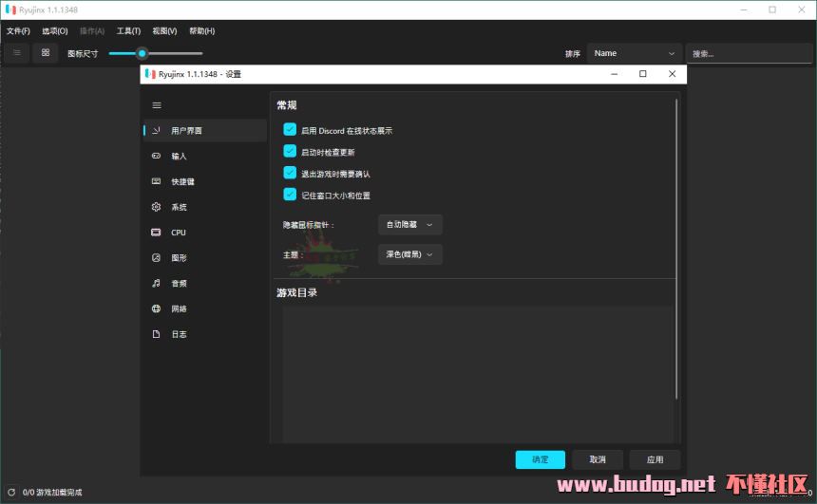Open the 选项(O) menu

(x=55, y=31)
